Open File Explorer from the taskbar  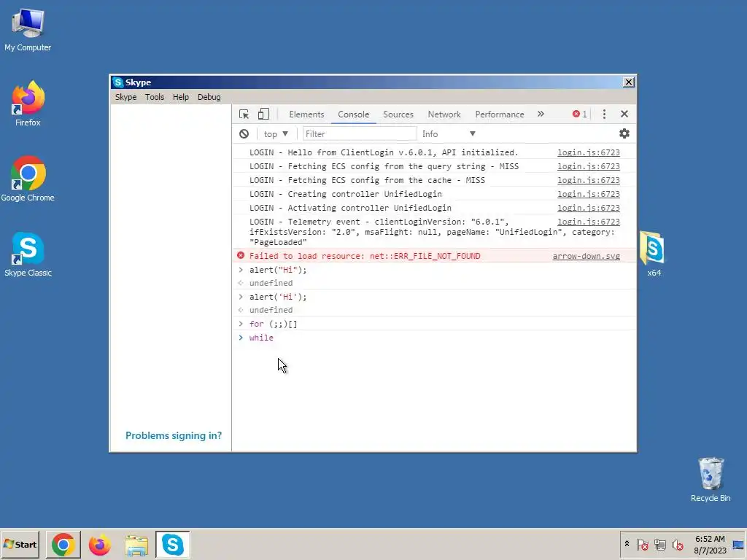coord(136,545)
